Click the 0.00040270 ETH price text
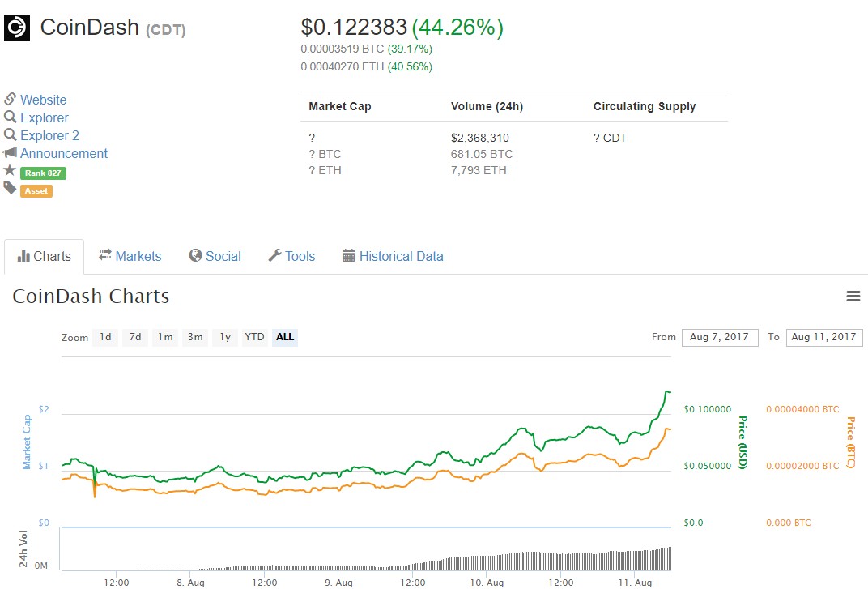The image size is (868, 589). (x=343, y=66)
